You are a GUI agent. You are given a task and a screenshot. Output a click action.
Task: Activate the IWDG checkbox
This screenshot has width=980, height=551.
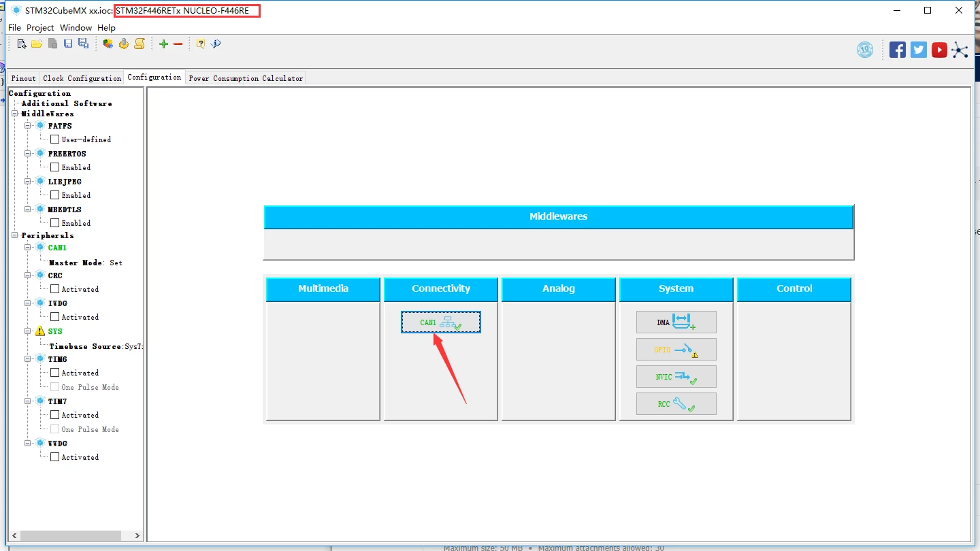coord(55,317)
